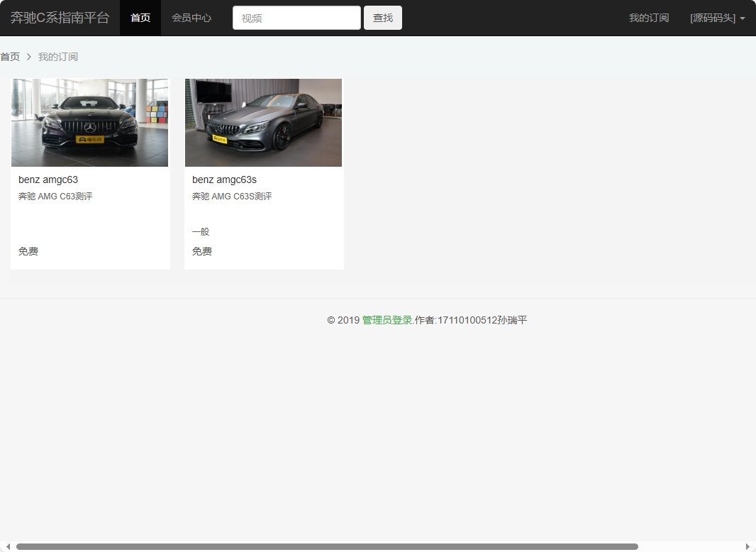Image resolution: width=756 pixels, height=552 pixels.
Task: Go to the 首页 navigation tab
Action: (140, 18)
